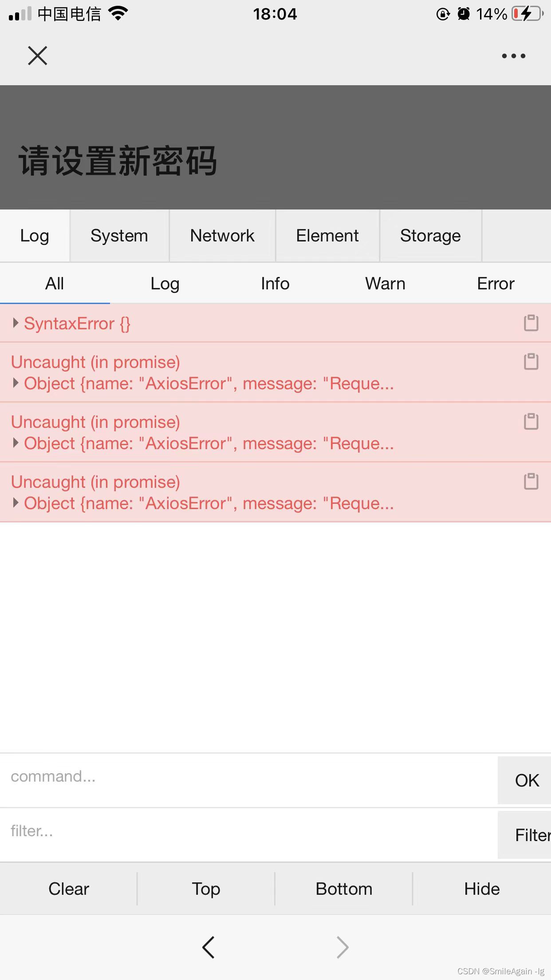551x980 pixels.
Task: Tap the forward navigation arrow
Action: tap(342, 947)
